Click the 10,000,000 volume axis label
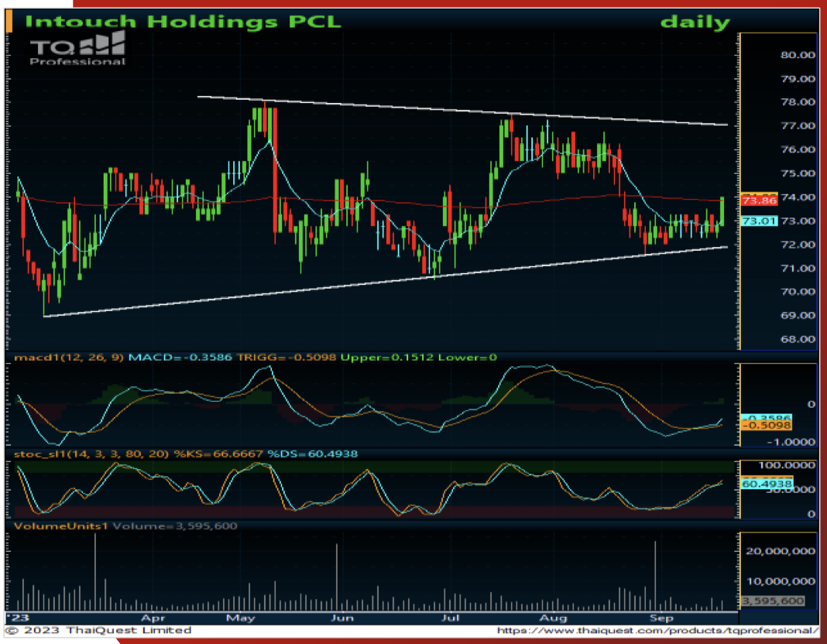 click(781, 581)
